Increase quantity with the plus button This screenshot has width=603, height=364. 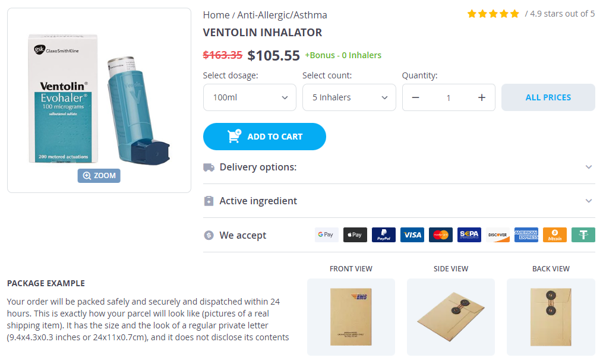[x=481, y=97]
